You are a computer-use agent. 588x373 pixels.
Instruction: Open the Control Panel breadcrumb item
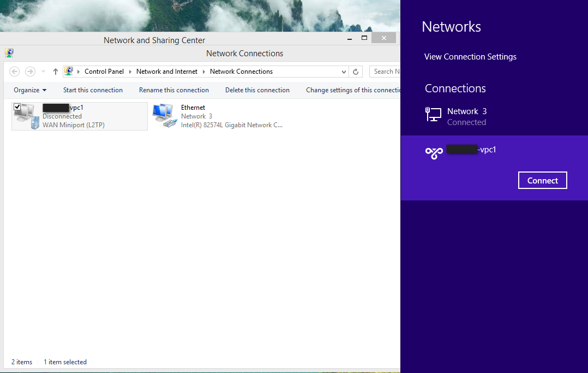pyautogui.click(x=104, y=71)
